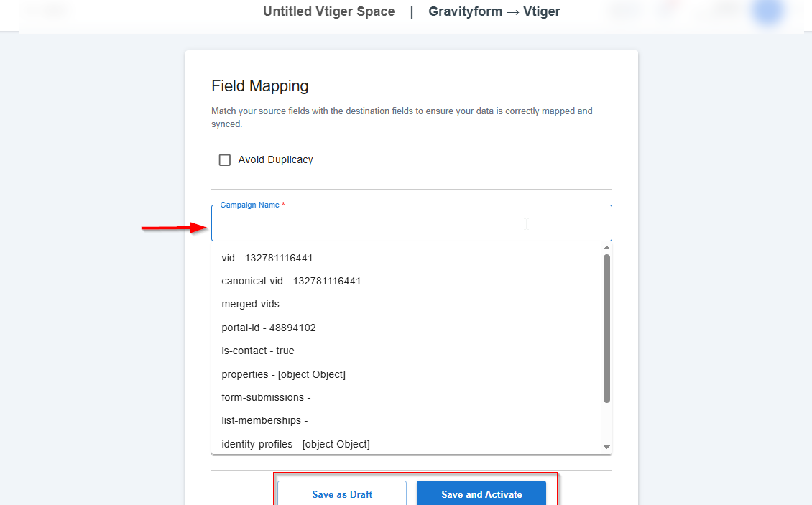Enable the Avoid Duplicacy checkbox
The height and width of the screenshot is (505, 812).
pos(225,160)
